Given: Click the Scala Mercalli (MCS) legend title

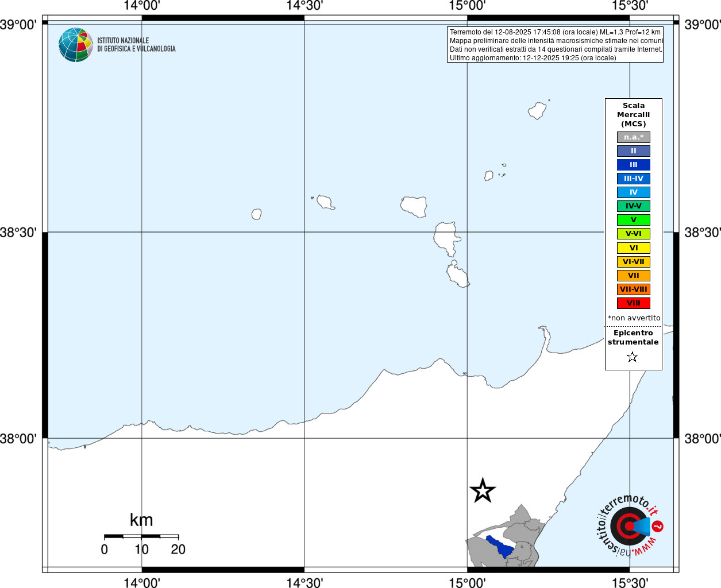Looking at the screenshot, I should pos(634,115).
